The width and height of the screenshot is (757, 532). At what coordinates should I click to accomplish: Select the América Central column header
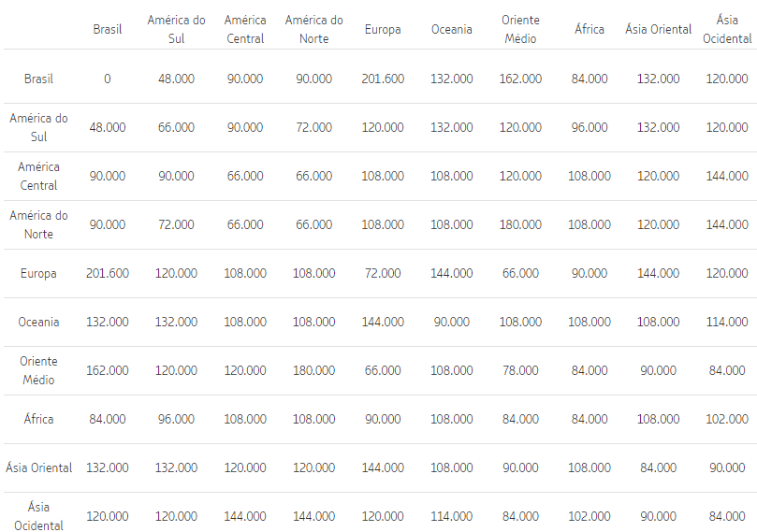245,30
